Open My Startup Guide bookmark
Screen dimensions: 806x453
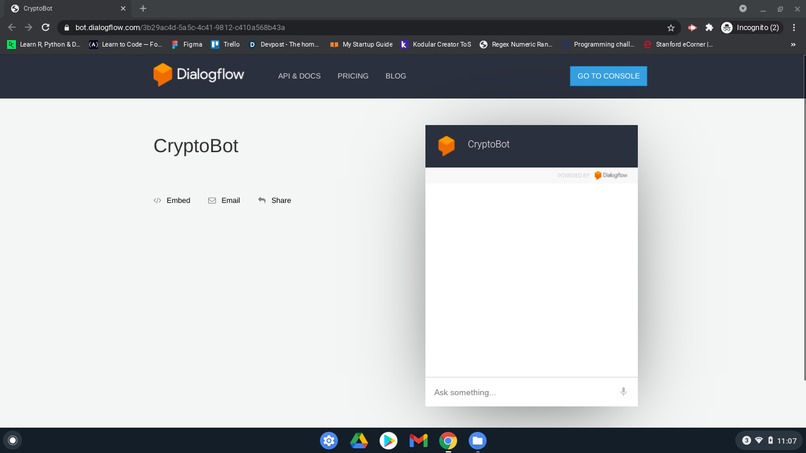pos(361,44)
